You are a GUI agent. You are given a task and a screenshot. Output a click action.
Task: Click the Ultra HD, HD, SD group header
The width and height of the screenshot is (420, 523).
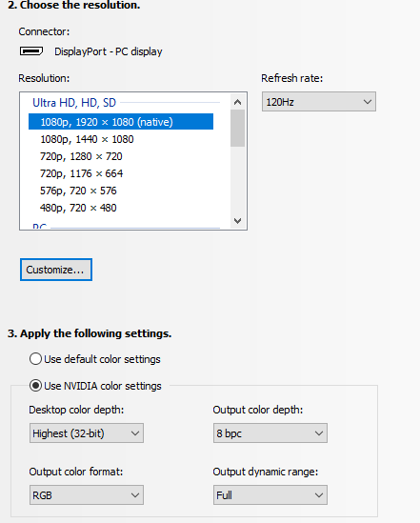tap(74, 103)
